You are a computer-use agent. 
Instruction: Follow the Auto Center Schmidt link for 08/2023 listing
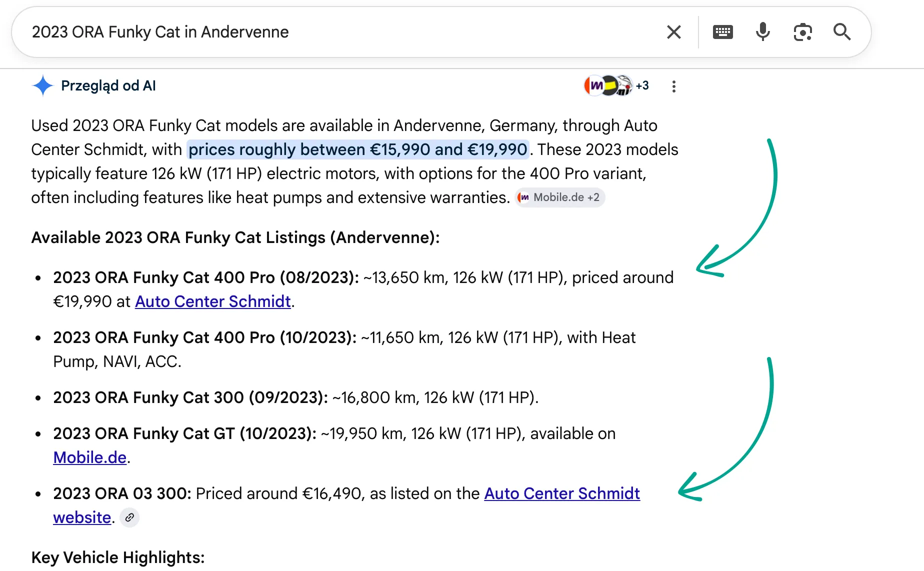tap(213, 301)
